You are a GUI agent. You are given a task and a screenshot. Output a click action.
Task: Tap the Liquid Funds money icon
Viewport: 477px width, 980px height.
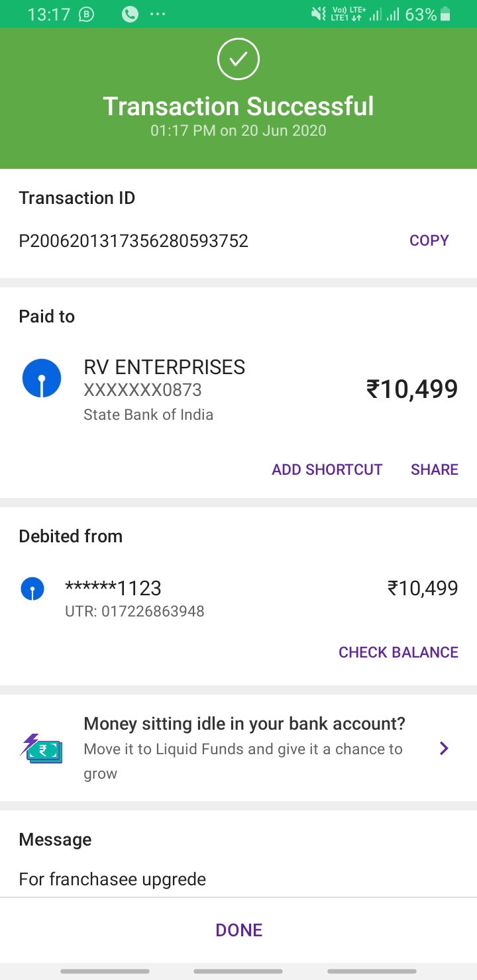[x=41, y=748]
